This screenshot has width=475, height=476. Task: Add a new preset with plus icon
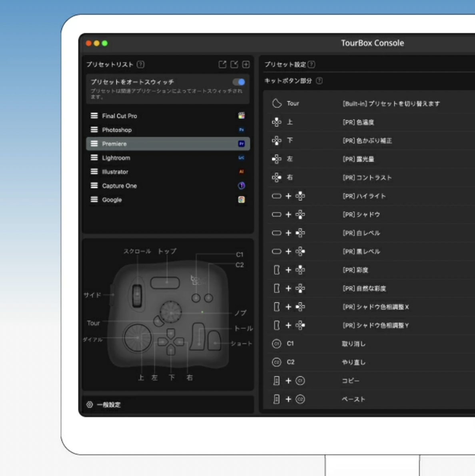(x=246, y=64)
